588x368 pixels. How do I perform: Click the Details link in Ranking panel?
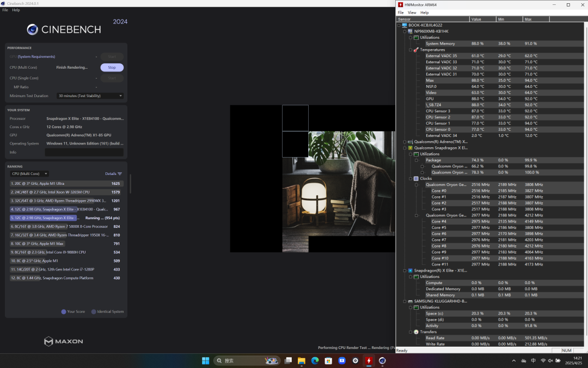click(x=111, y=174)
